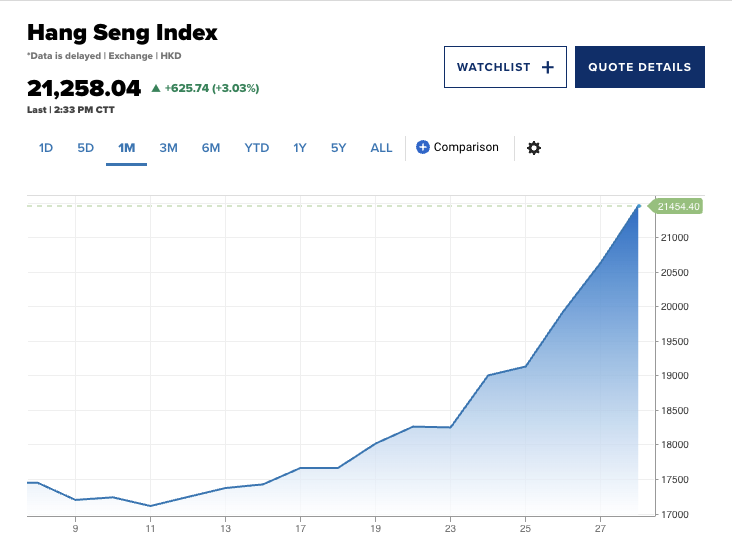Show year-to-date YTD range
The height and width of the screenshot is (558, 732).
(x=256, y=148)
